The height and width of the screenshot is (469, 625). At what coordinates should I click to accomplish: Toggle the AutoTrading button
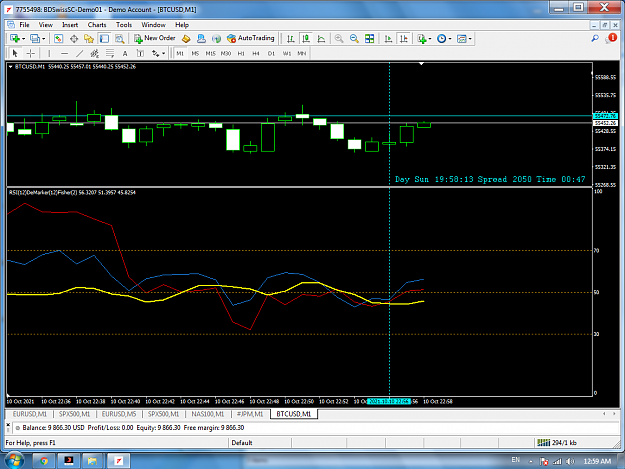coord(251,38)
